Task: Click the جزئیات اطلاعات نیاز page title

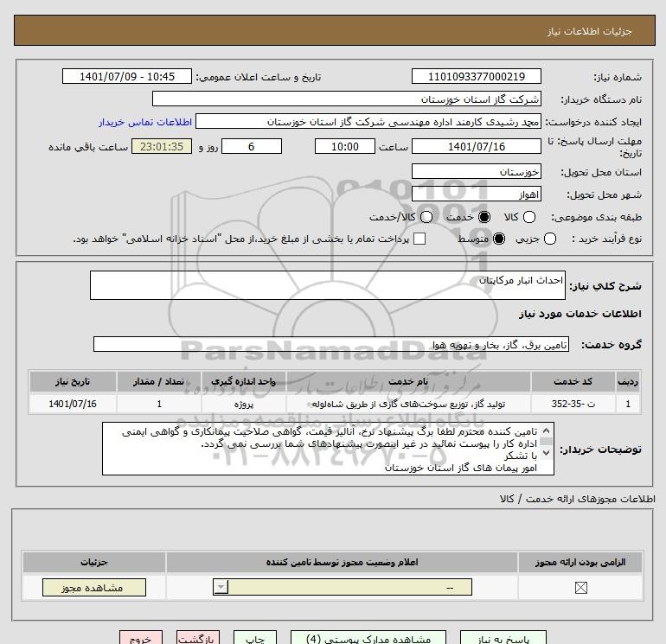Action: point(590,31)
